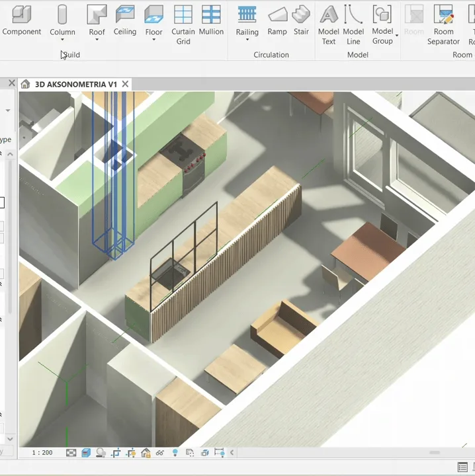Close the 3D AKSONOMETRIA V1 view tab
Screen dimensions: 475x476
pyautogui.click(x=125, y=84)
